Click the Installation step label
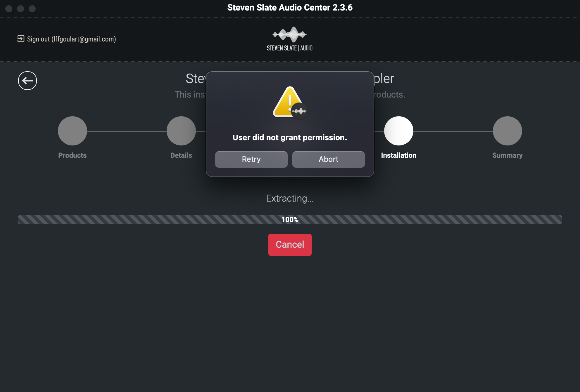580x392 pixels. [398, 155]
